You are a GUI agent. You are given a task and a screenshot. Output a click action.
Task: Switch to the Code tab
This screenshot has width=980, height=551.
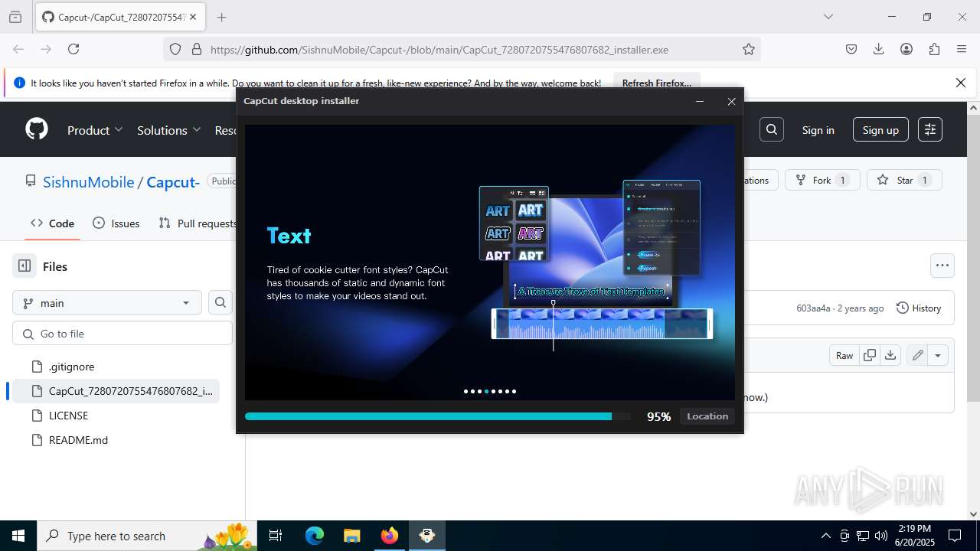point(53,223)
